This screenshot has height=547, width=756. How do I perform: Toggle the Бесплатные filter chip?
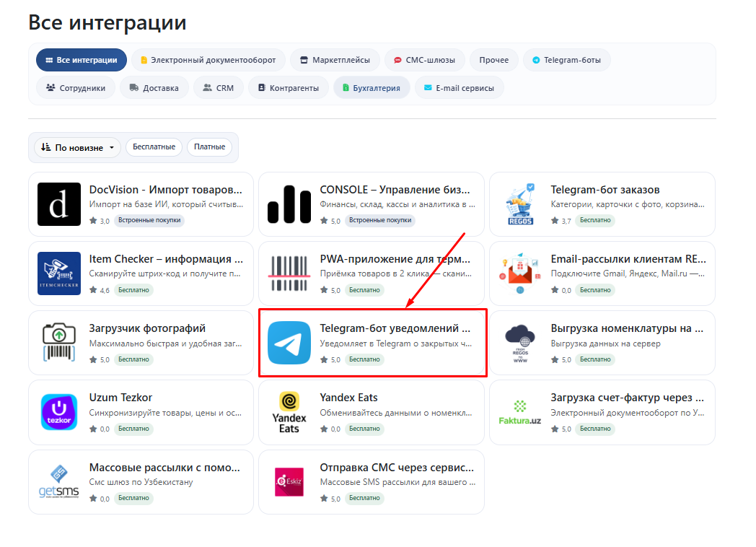[153, 147]
